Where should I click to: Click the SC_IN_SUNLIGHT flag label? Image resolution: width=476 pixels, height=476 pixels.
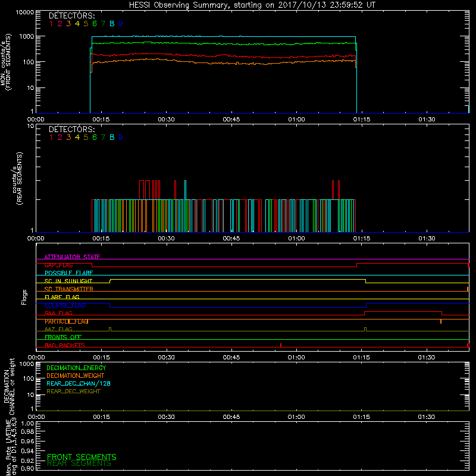(68, 281)
